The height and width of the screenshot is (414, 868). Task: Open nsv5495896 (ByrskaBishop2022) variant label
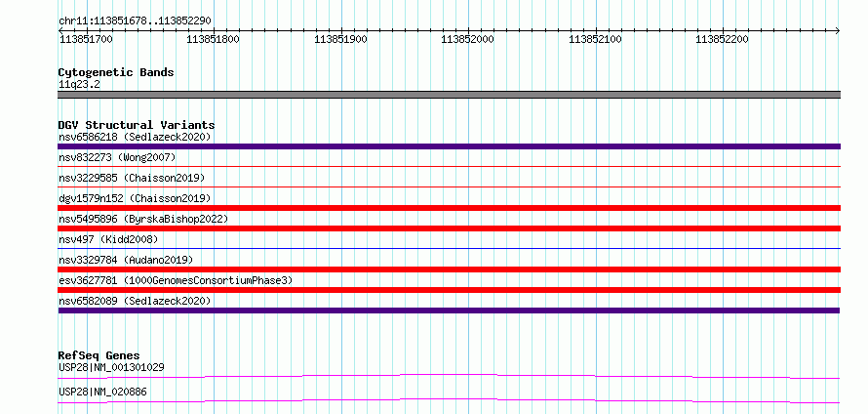point(143,219)
